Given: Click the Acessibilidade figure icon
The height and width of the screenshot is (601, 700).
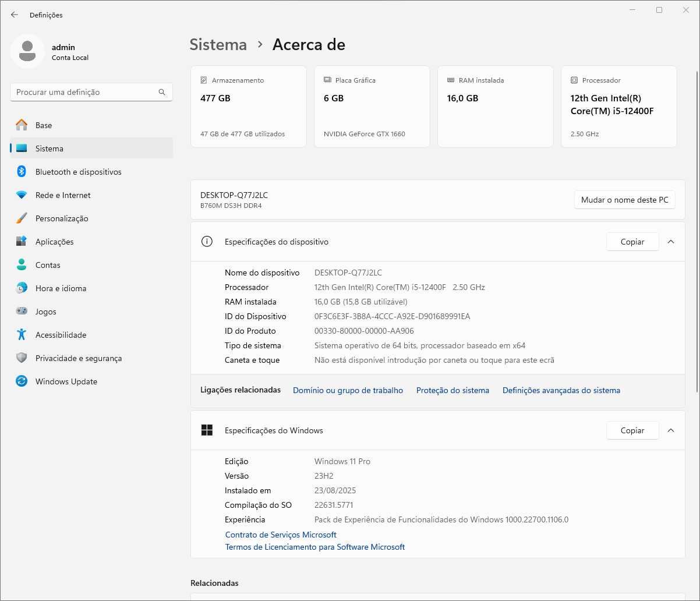Looking at the screenshot, I should tap(22, 335).
